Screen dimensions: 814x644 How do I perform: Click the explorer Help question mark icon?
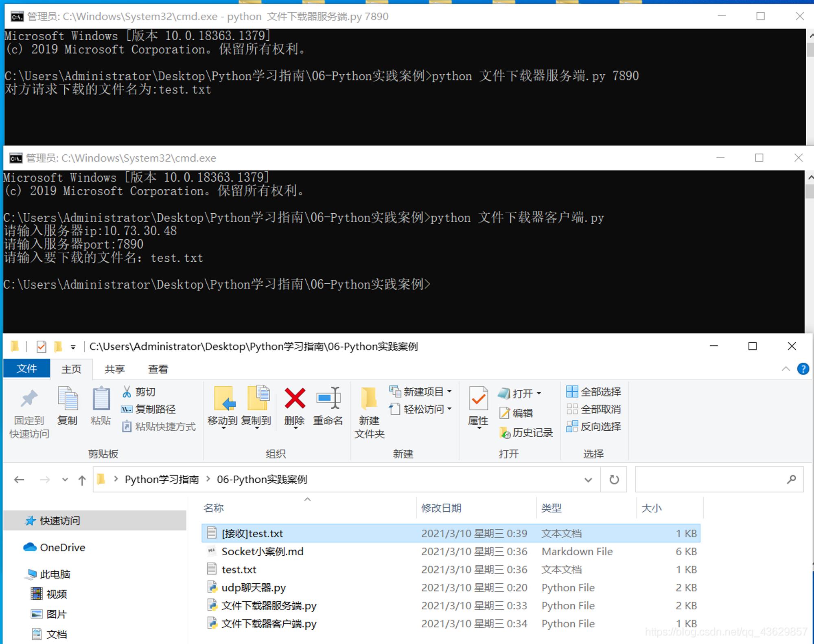(803, 369)
